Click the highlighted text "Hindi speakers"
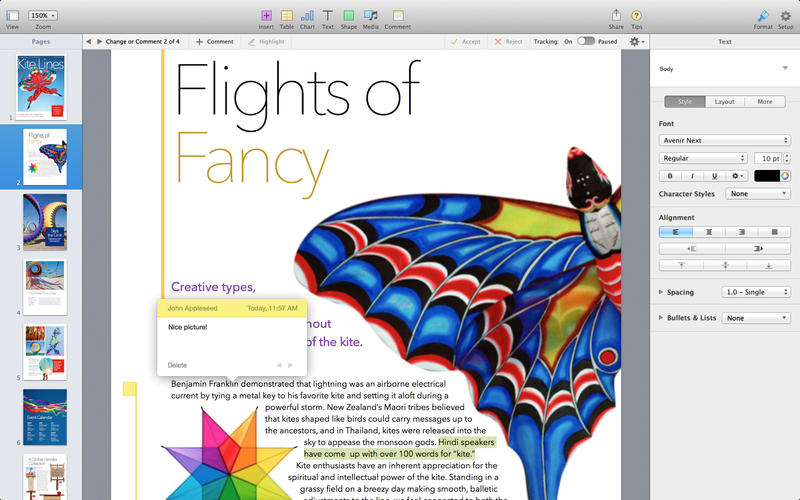 click(x=466, y=442)
